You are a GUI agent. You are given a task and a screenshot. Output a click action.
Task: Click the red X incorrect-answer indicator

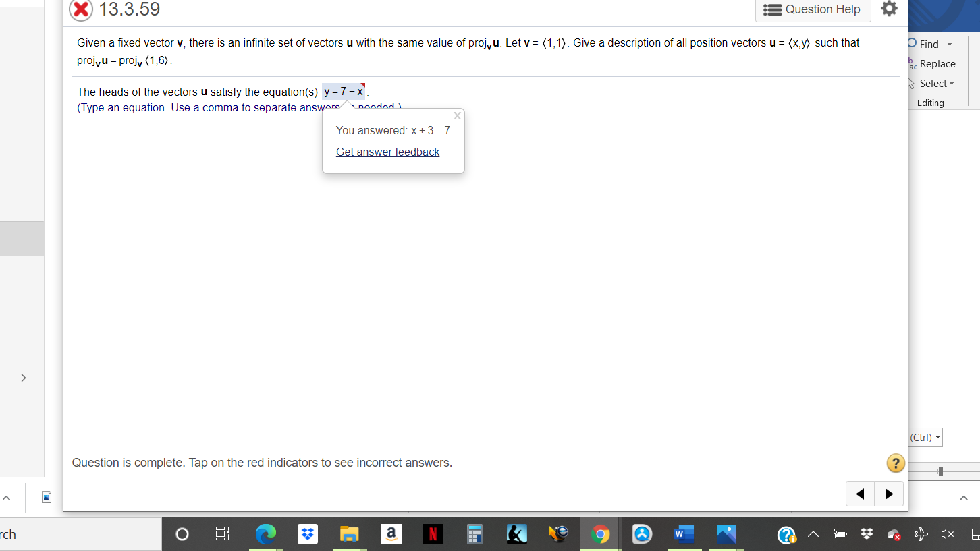point(80,10)
